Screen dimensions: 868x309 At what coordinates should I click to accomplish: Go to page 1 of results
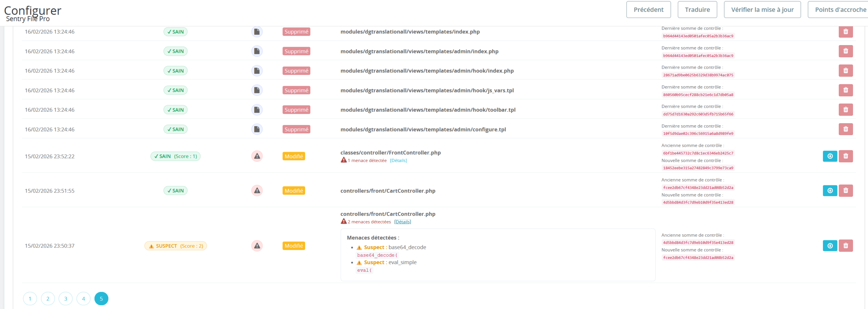pyautogui.click(x=30, y=299)
